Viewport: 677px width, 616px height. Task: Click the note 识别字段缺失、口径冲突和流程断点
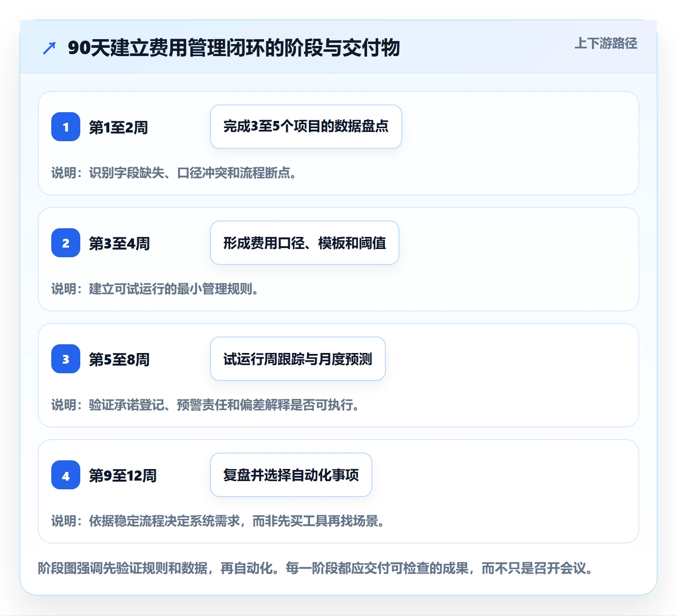pyautogui.click(x=174, y=173)
